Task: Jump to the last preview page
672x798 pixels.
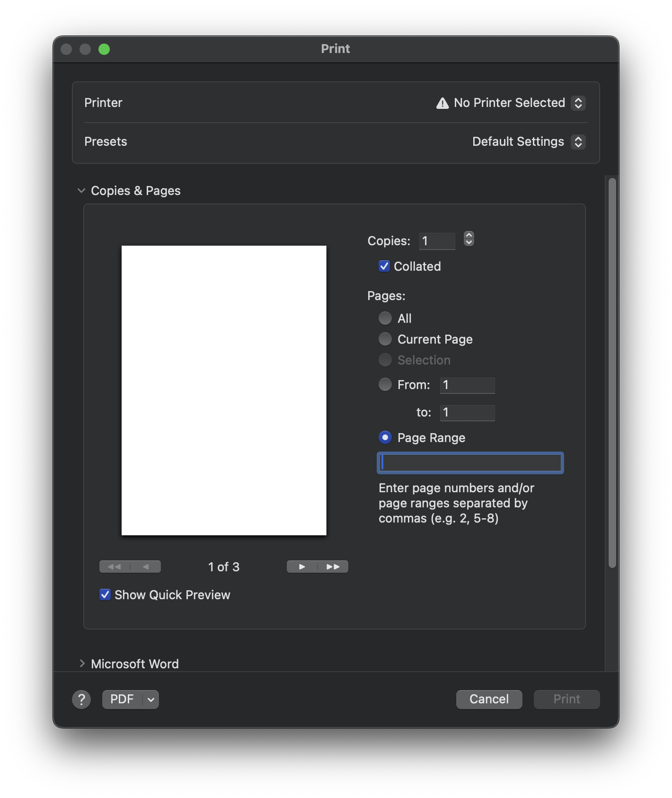Action: point(333,567)
